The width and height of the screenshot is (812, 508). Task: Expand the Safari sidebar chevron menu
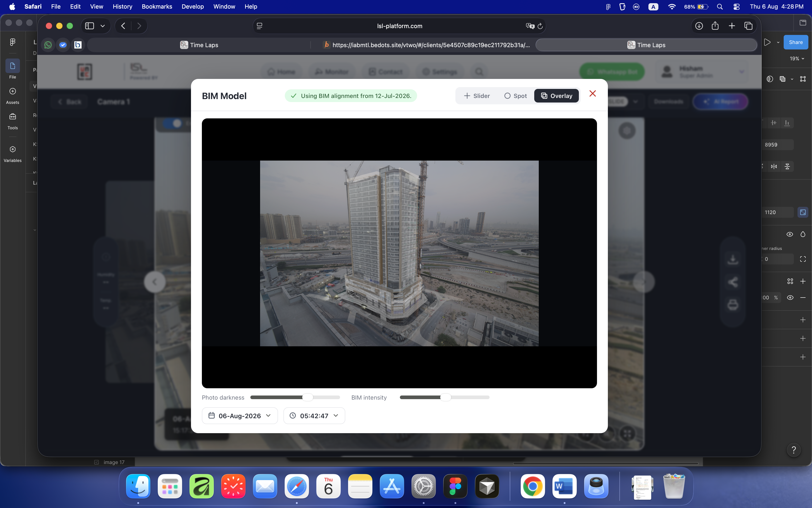[103, 26]
